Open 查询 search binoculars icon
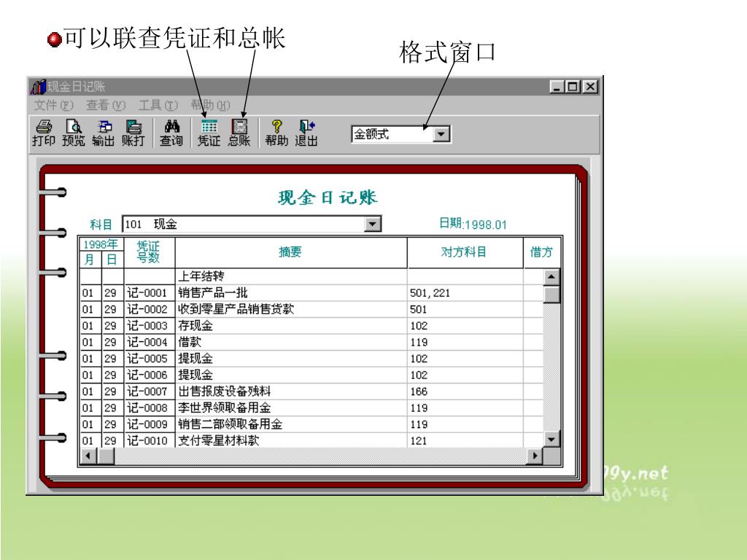747x560 pixels. (171, 133)
